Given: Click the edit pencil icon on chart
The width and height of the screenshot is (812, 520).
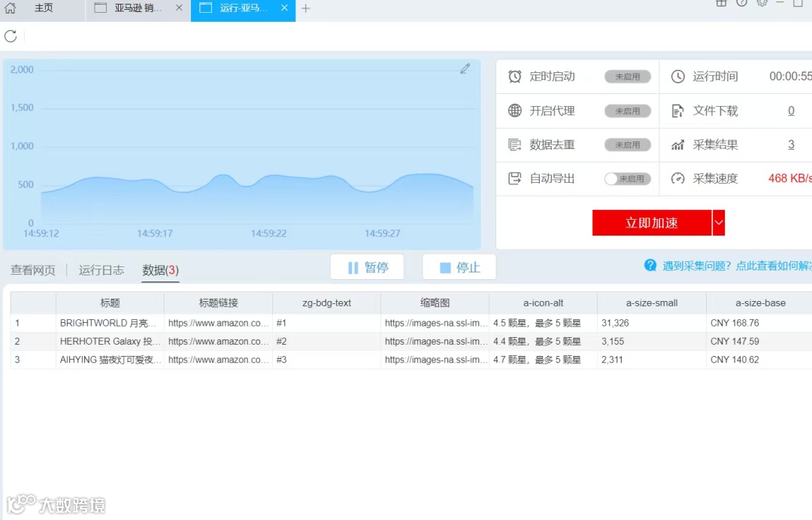Looking at the screenshot, I should (x=465, y=68).
